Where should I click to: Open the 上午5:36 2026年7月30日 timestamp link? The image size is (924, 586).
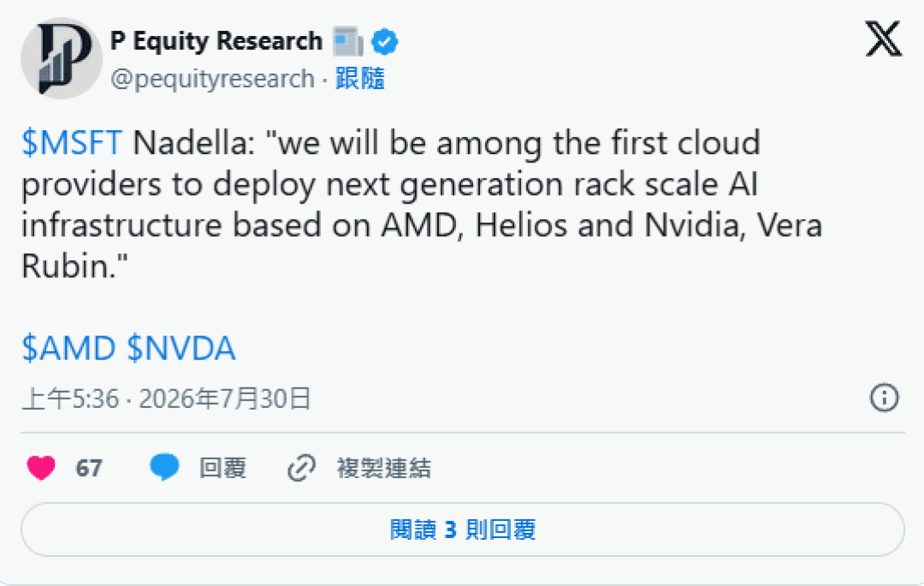[166, 399]
